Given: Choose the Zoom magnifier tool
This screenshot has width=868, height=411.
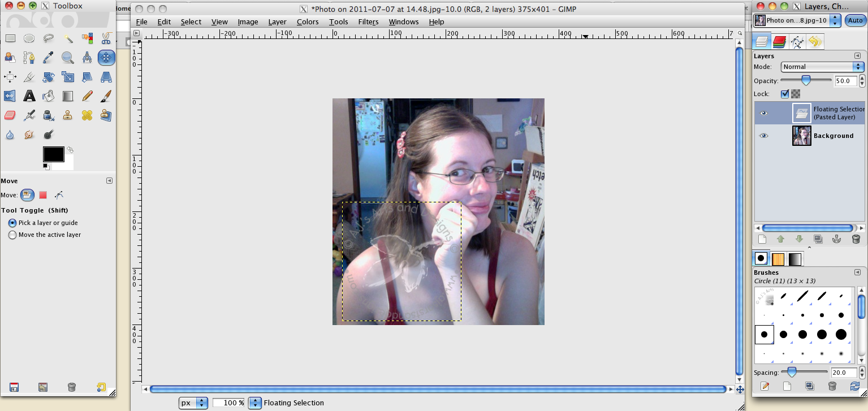Looking at the screenshot, I should tap(68, 58).
